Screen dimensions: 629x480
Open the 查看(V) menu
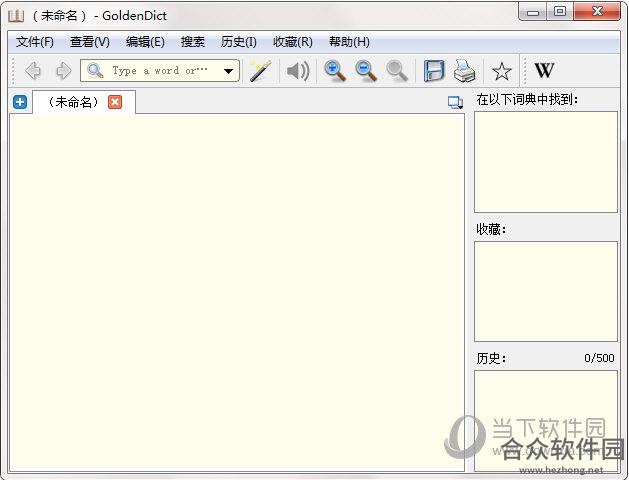click(90, 42)
